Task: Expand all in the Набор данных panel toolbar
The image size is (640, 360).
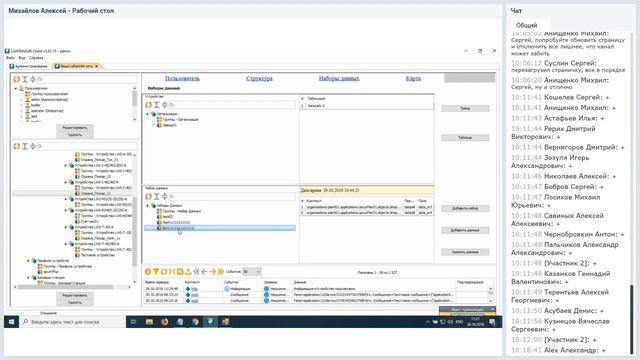Action: pos(156,196)
